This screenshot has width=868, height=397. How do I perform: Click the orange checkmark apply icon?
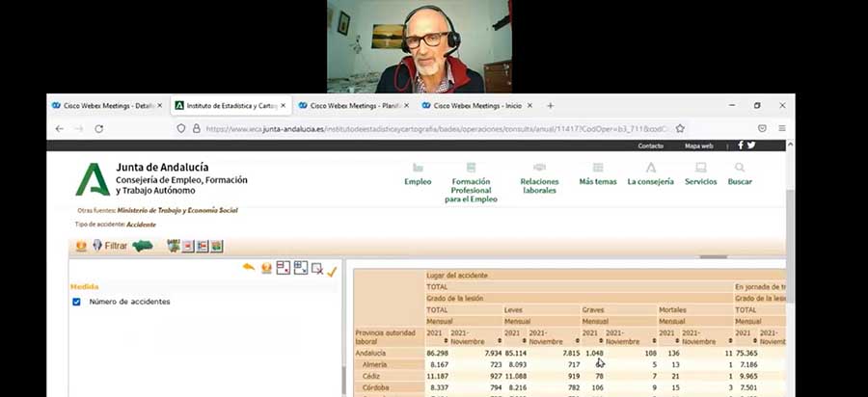[x=332, y=271]
